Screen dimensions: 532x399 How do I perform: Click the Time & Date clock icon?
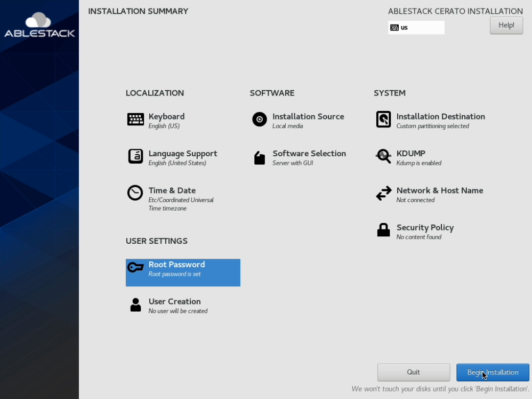[x=135, y=193]
